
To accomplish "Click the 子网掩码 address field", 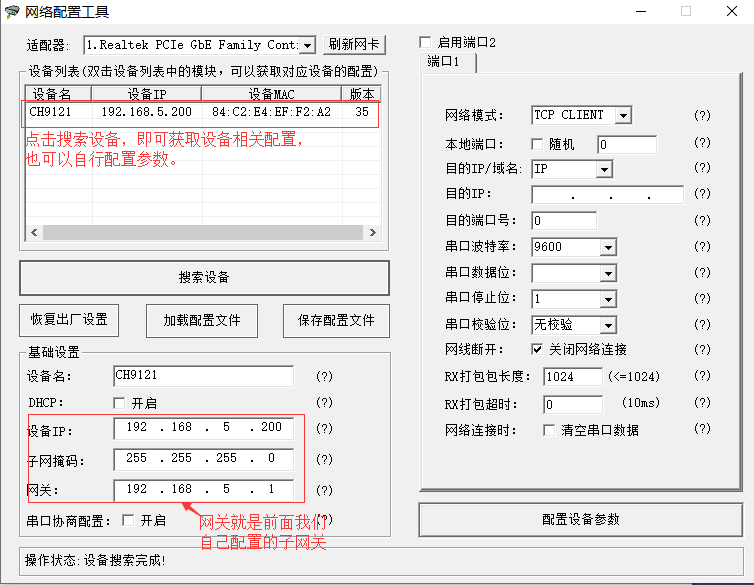I will point(203,459).
